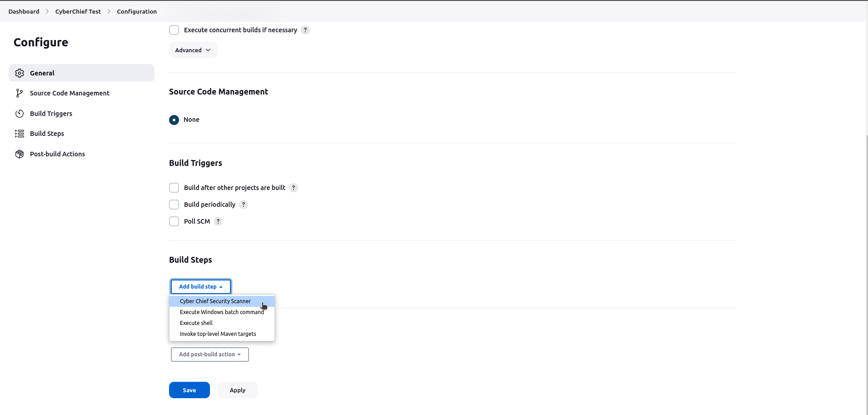Screen dimensions: 868x415
Task: Click breadcrumb chevron after Dashboard
Action: 47,11
